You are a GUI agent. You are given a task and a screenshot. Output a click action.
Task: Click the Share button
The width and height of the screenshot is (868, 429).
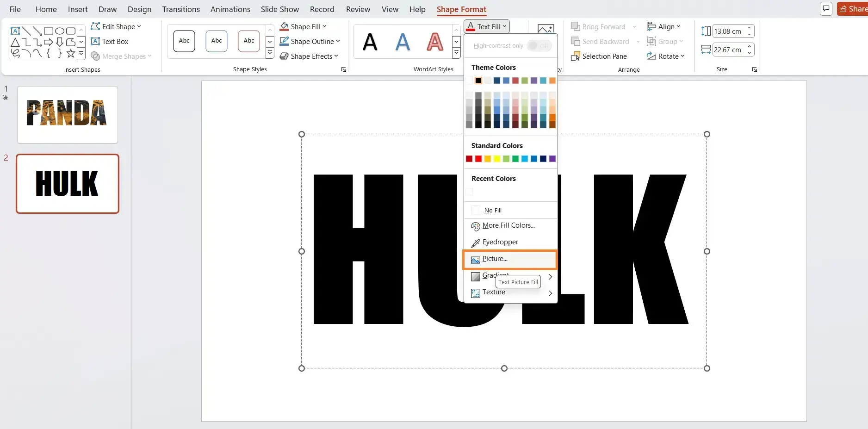853,9
